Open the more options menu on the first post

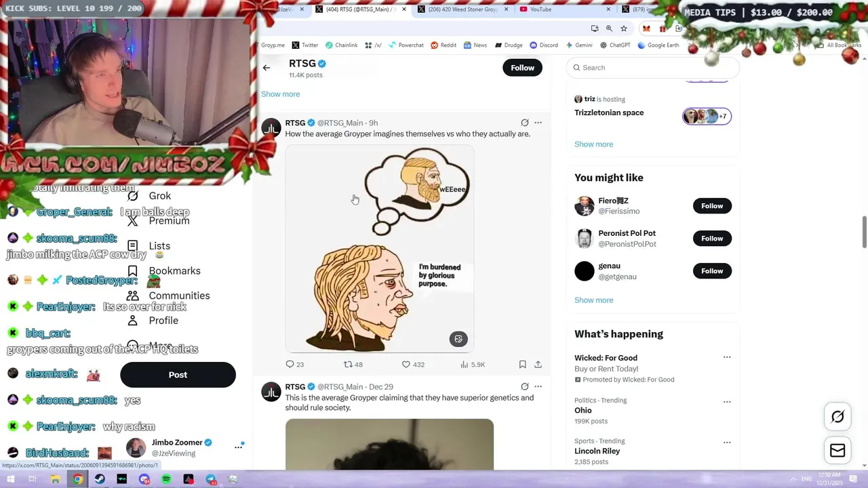[x=538, y=123]
